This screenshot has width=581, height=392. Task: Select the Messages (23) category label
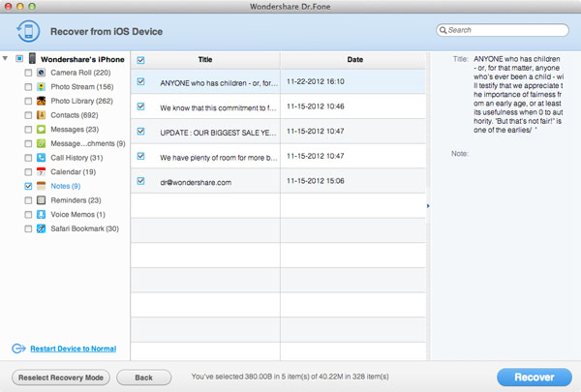tap(75, 130)
